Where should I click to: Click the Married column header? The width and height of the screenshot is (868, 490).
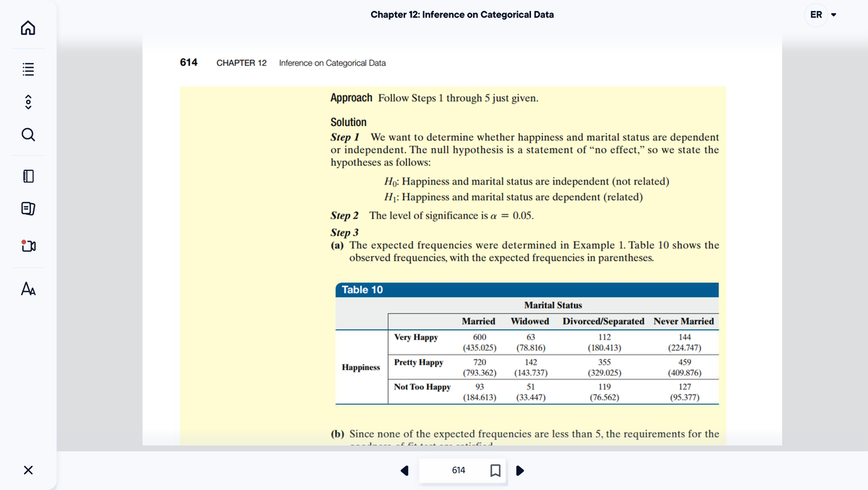pos(479,321)
